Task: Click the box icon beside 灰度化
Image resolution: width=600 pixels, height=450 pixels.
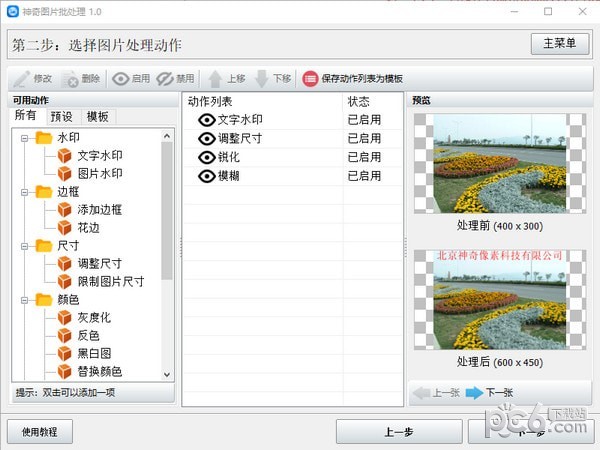Action: [x=64, y=317]
